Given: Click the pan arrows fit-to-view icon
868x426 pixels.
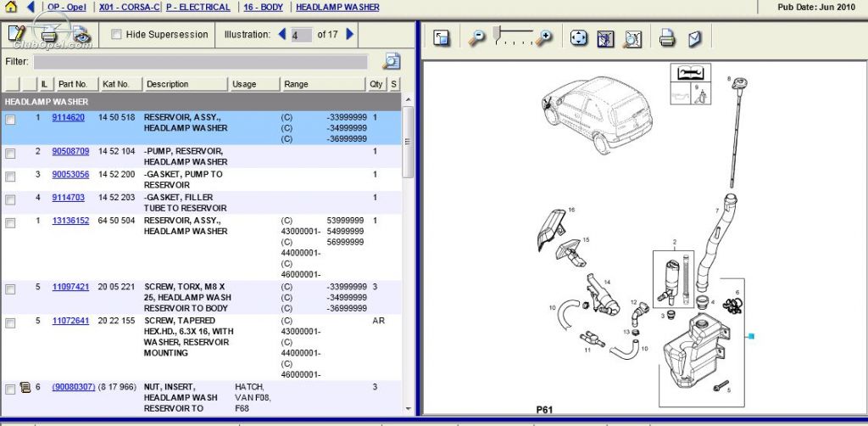Looking at the screenshot, I should pyautogui.click(x=579, y=38).
